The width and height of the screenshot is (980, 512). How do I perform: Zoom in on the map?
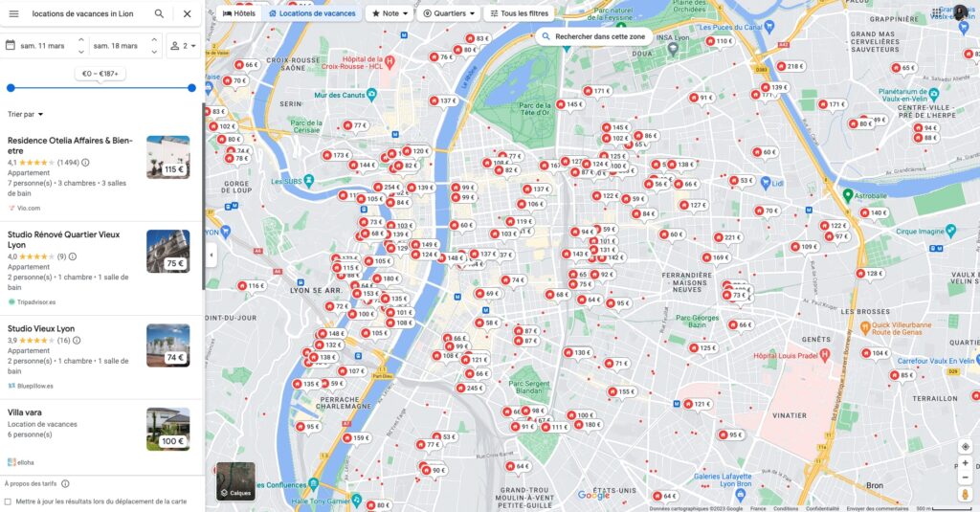pyautogui.click(x=965, y=463)
